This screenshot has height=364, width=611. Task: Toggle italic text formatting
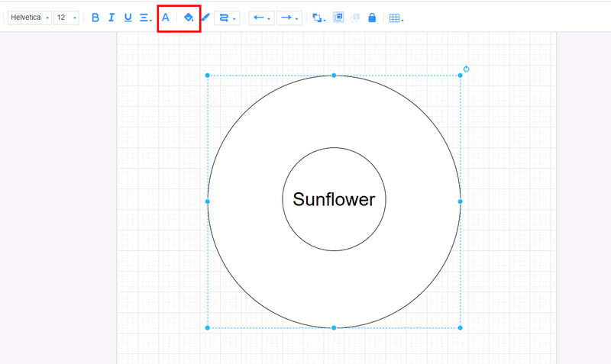(x=112, y=18)
